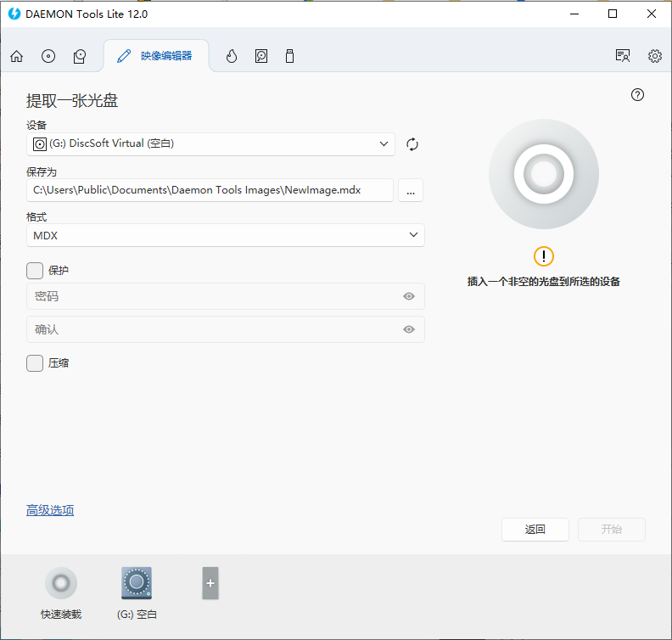The width and height of the screenshot is (672, 640).
Task: Open the virtual hard disk icon
Action: click(261, 56)
